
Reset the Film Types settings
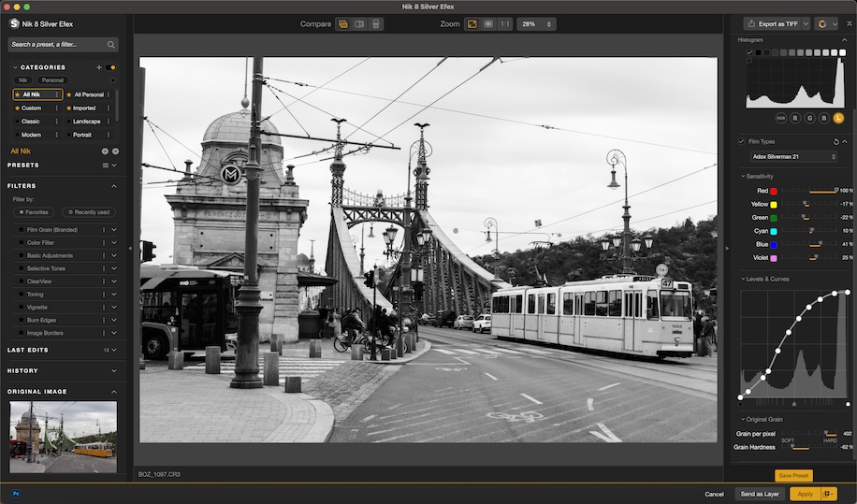tap(835, 141)
